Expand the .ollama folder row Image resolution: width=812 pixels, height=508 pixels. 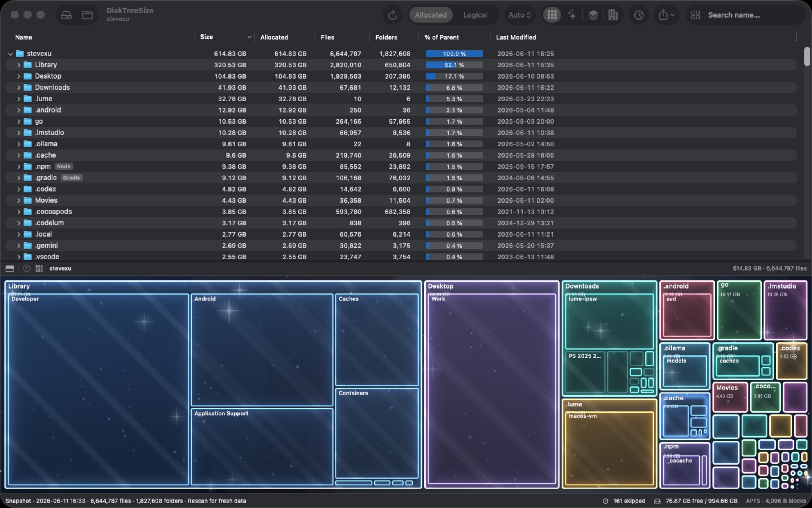(x=18, y=144)
